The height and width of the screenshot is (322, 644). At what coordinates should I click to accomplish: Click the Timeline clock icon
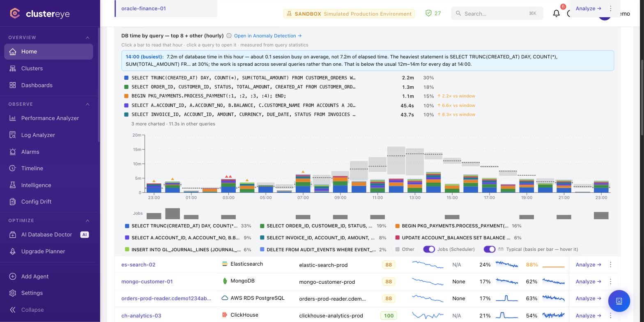click(13, 169)
